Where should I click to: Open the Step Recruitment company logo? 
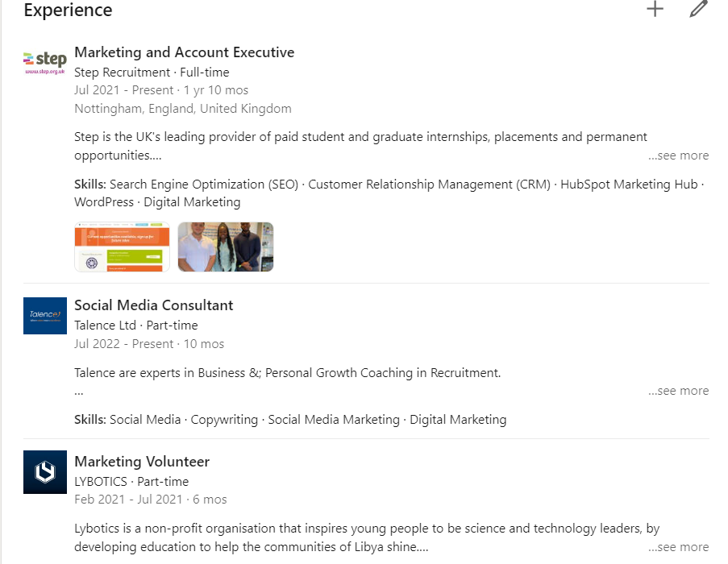[x=45, y=62]
